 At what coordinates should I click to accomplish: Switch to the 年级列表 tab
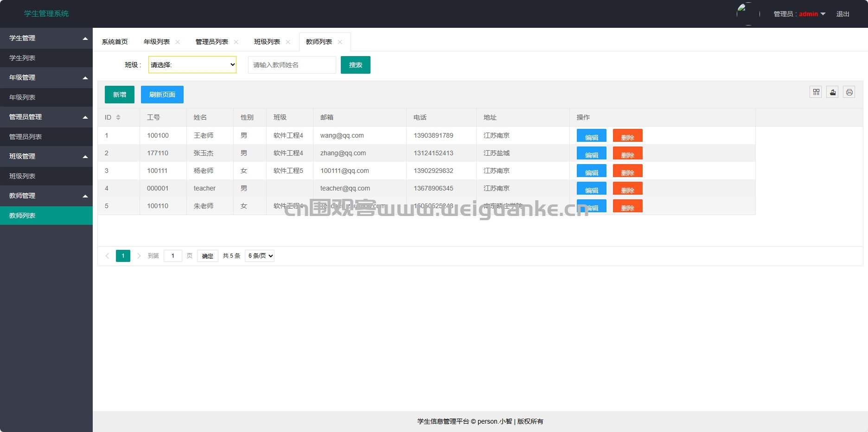157,42
